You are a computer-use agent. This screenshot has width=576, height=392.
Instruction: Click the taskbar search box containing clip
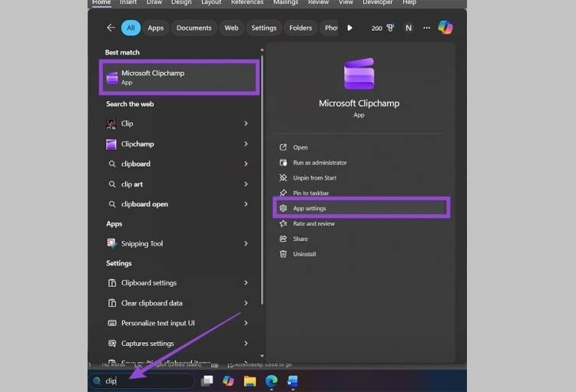144,381
